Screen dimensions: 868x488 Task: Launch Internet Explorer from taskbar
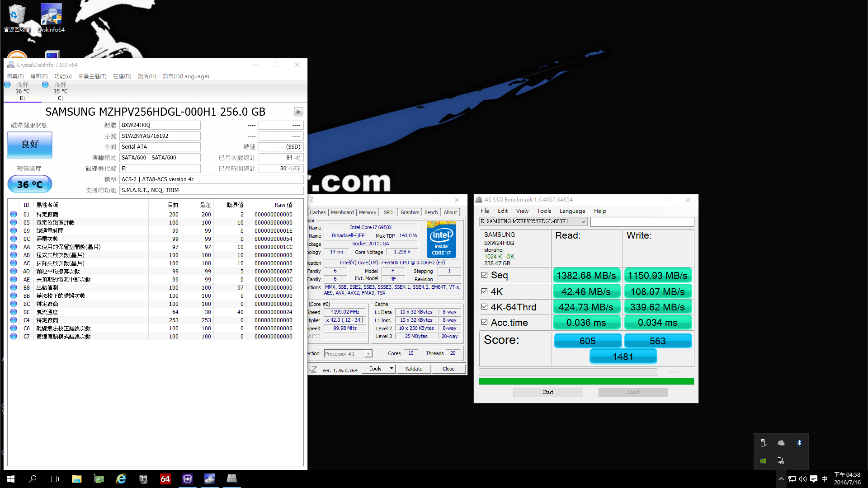coord(121,479)
